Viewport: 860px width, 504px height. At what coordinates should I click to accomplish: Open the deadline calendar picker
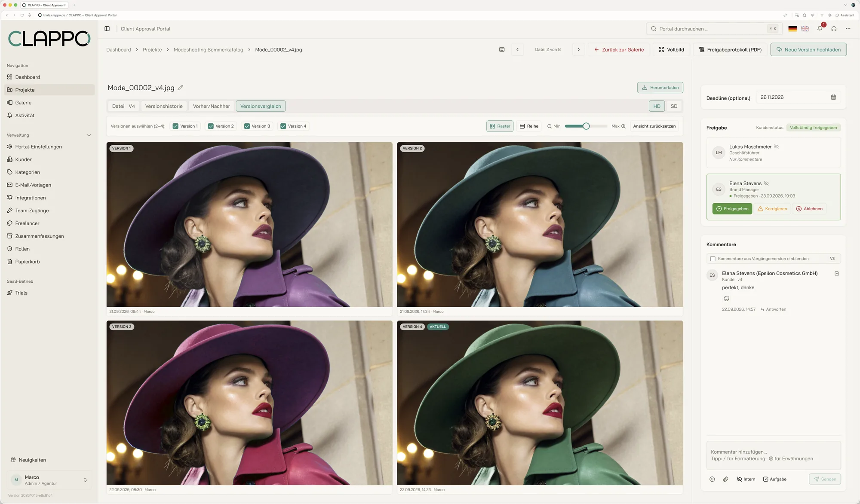pyautogui.click(x=833, y=97)
